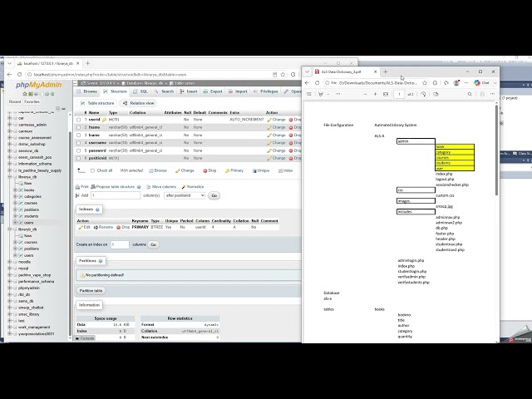The height and width of the screenshot is (399, 532).
Task: Click the Index action below the table
Action: [x=285, y=170]
